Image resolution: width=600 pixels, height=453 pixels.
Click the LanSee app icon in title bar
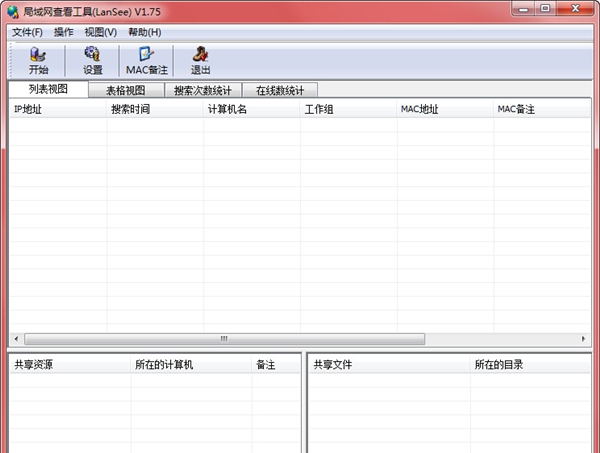(x=13, y=12)
